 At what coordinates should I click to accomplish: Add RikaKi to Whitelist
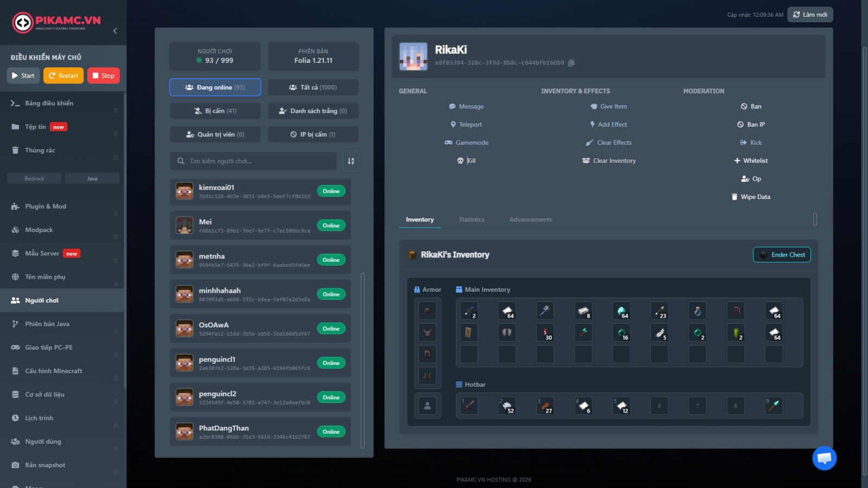751,160
